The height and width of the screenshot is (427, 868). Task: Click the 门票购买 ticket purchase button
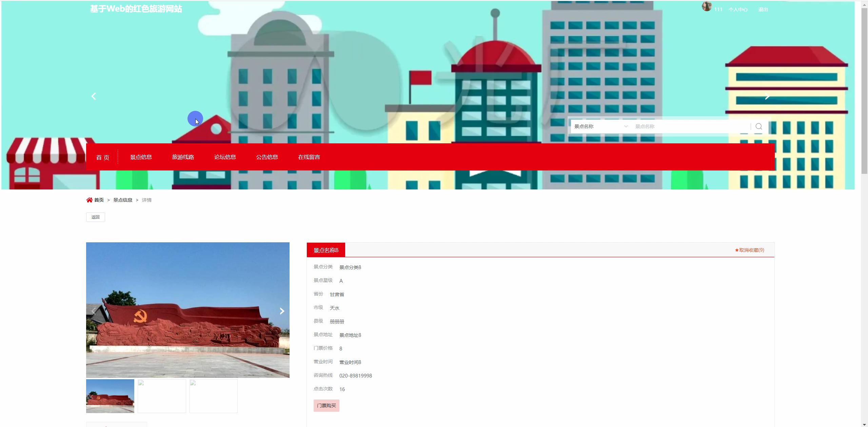coord(326,406)
